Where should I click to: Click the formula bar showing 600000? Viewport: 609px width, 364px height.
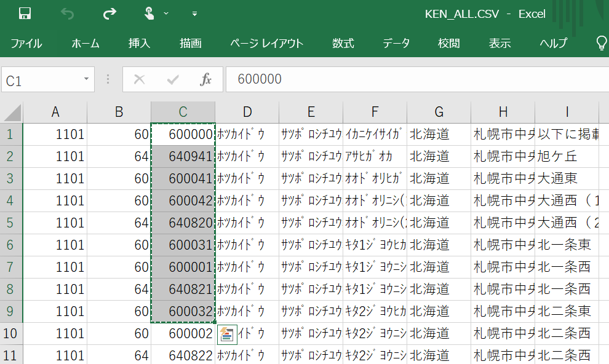[417, 79]
